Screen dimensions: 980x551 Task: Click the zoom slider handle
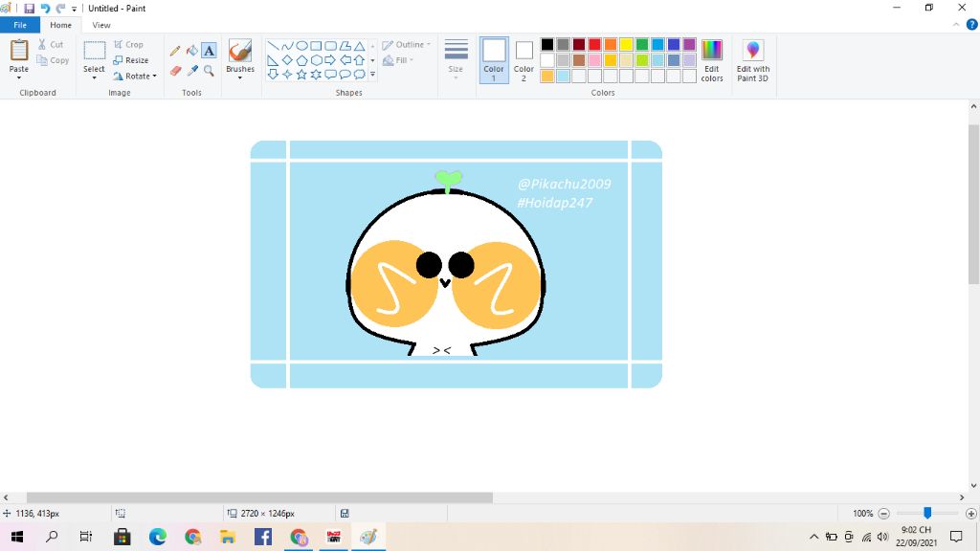(927, 513)
